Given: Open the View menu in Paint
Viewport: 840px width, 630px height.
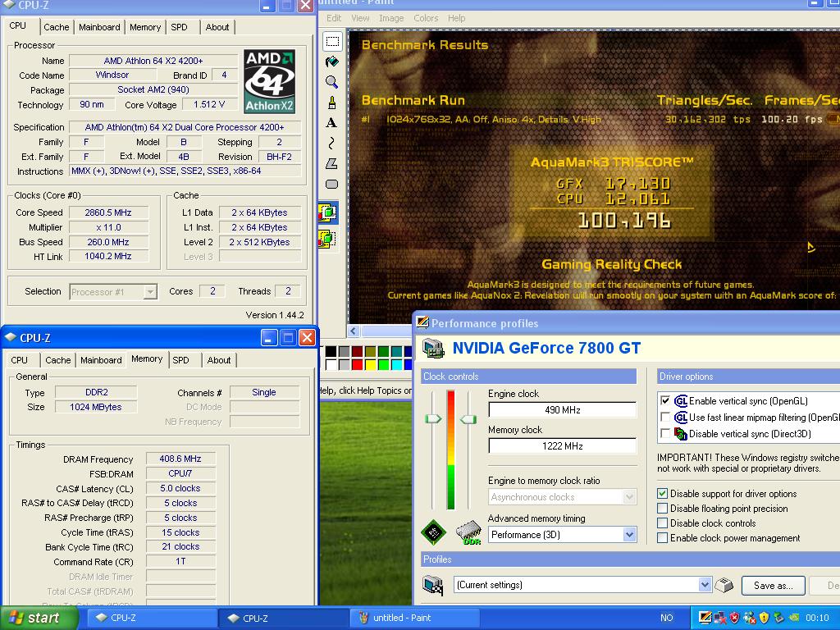Looking at the screenshot, I should coord(360,18).
